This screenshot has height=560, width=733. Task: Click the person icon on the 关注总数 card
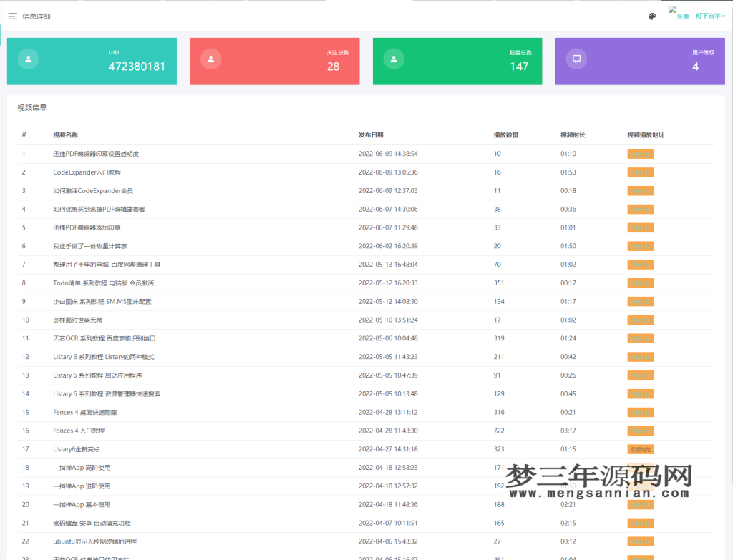[210, 59]
